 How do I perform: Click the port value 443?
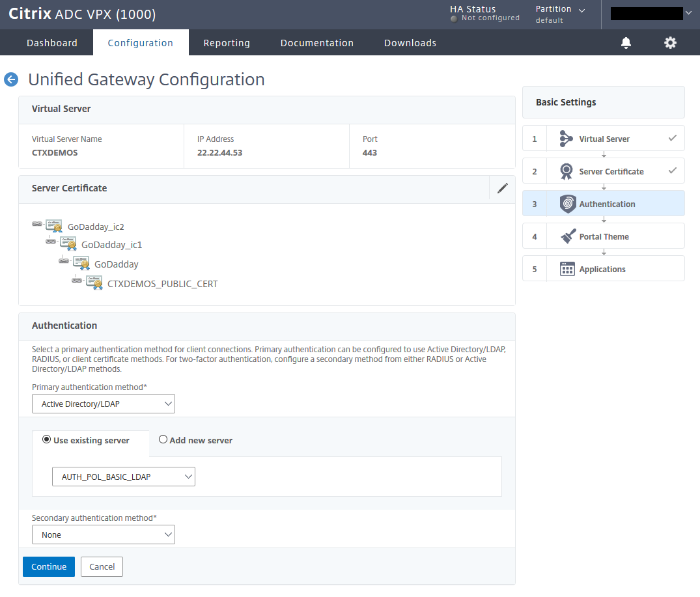(370, 152)
